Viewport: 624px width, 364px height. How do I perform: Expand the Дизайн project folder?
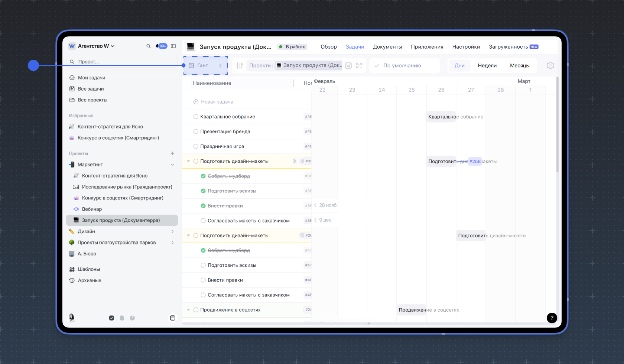pyautogui.click(x=172, y=231)
